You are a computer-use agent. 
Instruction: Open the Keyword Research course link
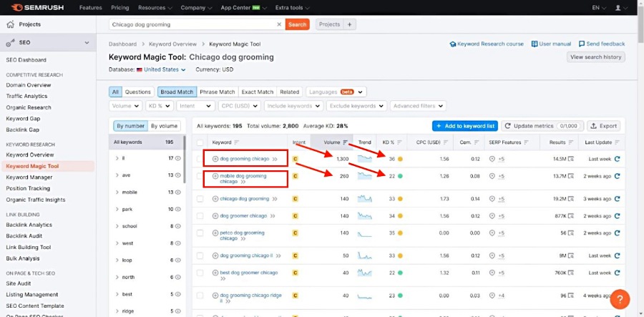pyautogui.click(x=487, y=44)
